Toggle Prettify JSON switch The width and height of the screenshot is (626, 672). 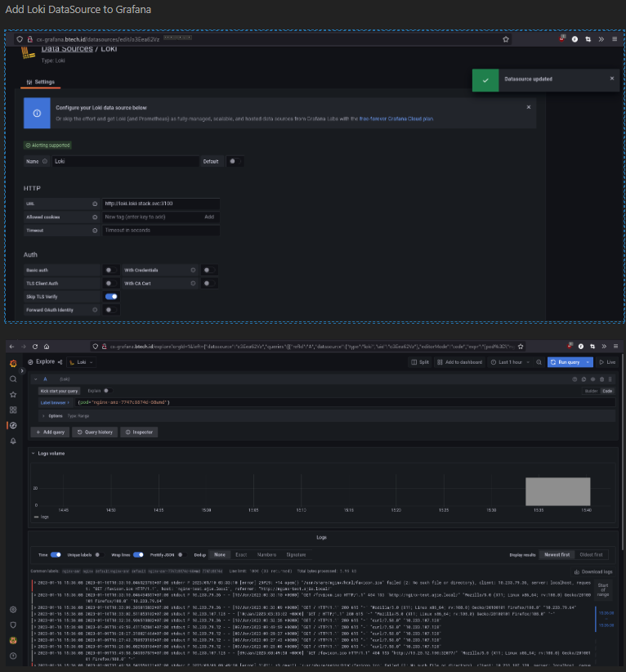coord(182,554)
